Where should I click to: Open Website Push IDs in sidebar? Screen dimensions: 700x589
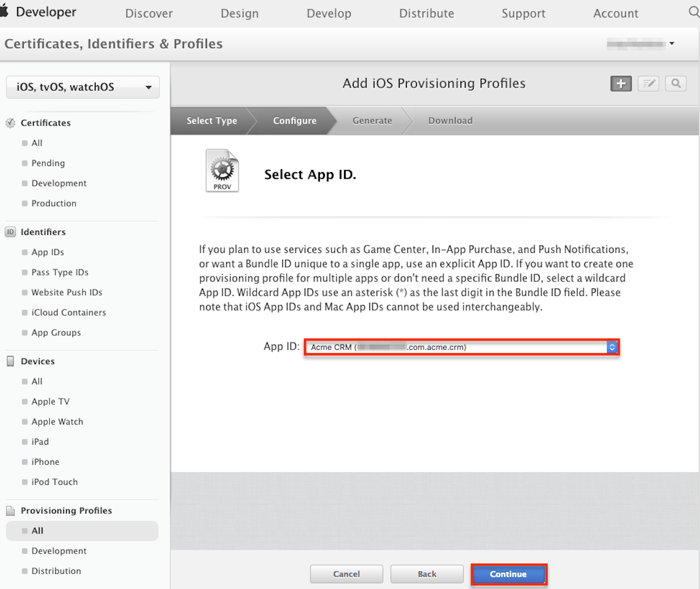pos(67,292)
